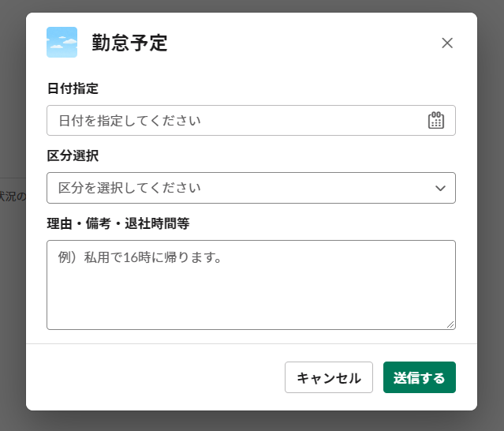504x431 pixels.
Task: Click the キャンセル button
Action: [x=329, y=377]
